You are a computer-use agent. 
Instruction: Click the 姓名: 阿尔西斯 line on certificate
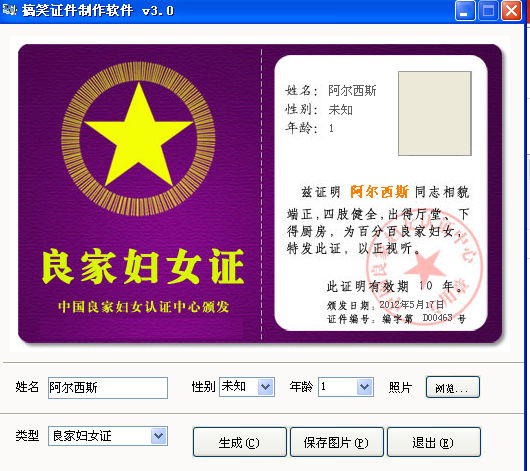pos(331,91)
